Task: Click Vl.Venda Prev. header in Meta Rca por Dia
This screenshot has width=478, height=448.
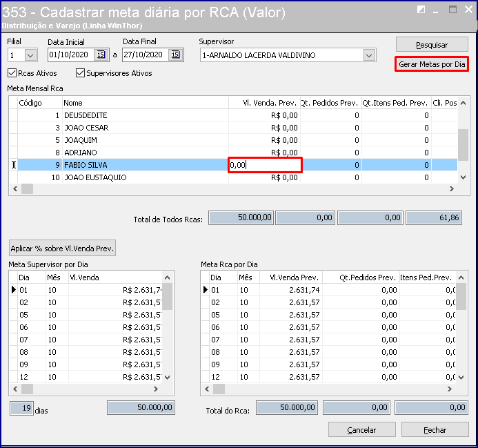Action: (291, 277)
